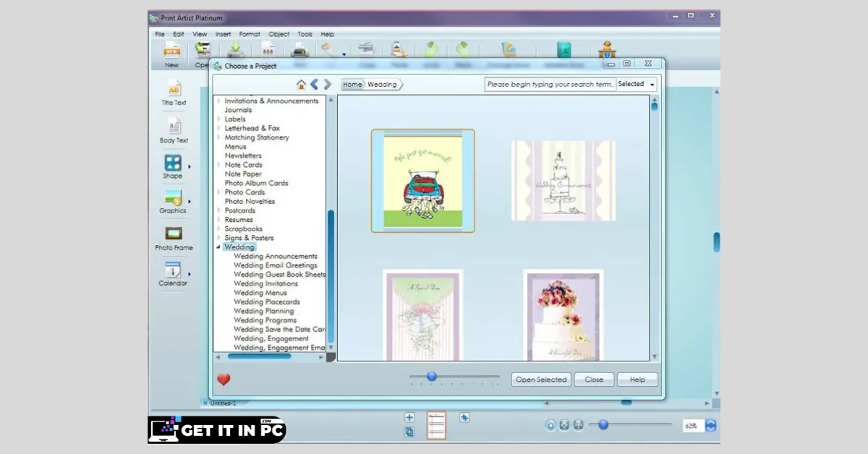
Task: Expand the Invitations & Announcements tree node
Action: point(219,101)
